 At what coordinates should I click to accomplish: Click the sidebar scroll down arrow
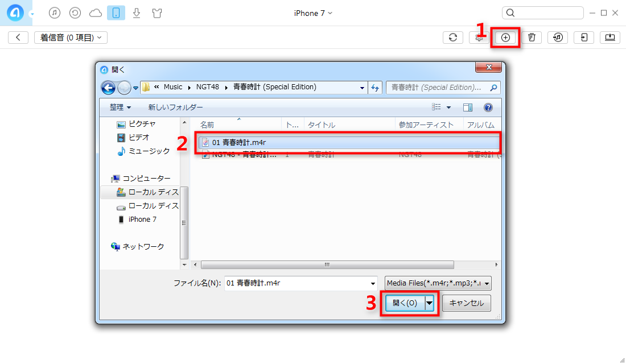[x=184, y=264]
